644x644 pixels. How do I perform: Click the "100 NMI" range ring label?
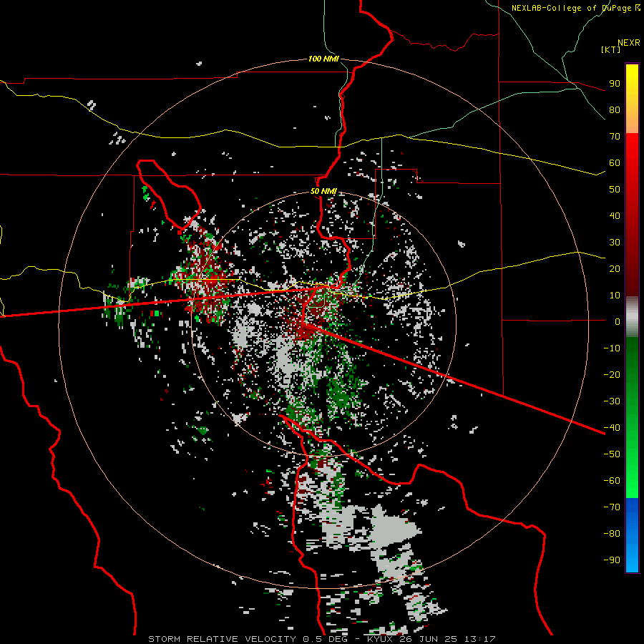tap(323, 59)
